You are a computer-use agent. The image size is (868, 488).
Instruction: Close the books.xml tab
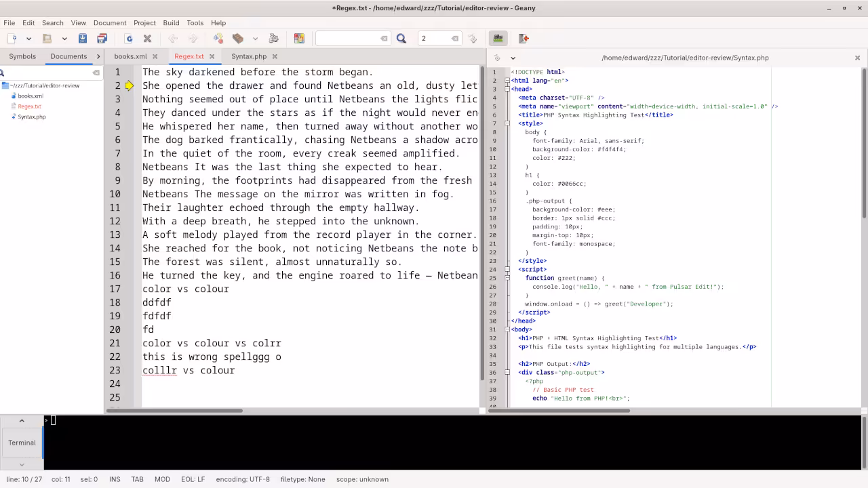point(155,57)
